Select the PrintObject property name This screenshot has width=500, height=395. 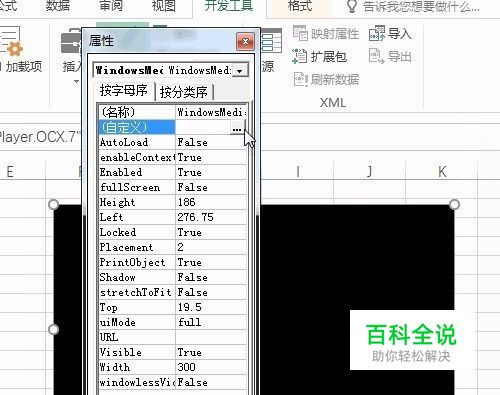[137, 262]
